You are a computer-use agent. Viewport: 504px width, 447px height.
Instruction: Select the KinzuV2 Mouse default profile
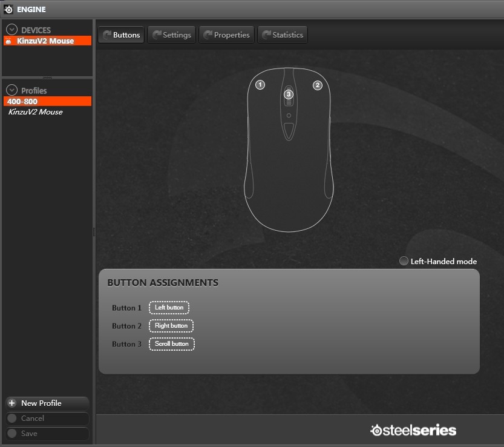[x=35, y=112]
